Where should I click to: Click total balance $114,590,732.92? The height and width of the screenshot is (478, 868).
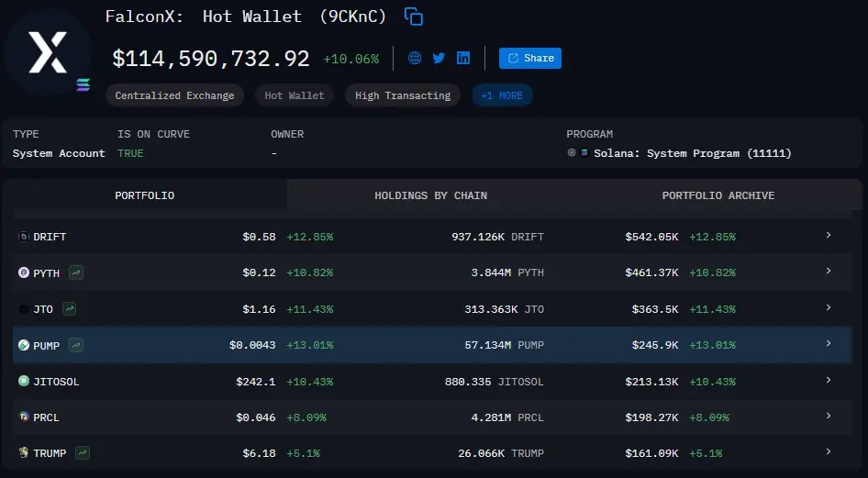[x=211, y=59]
